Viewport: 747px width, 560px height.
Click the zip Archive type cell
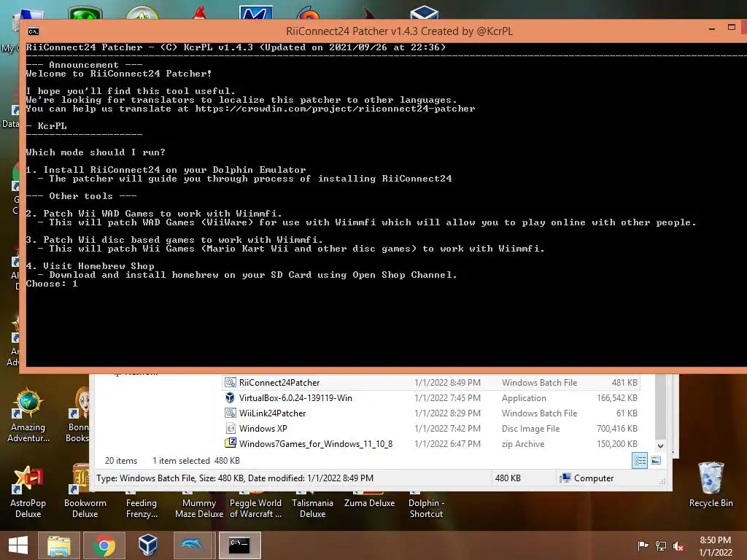tap(523, 443)
